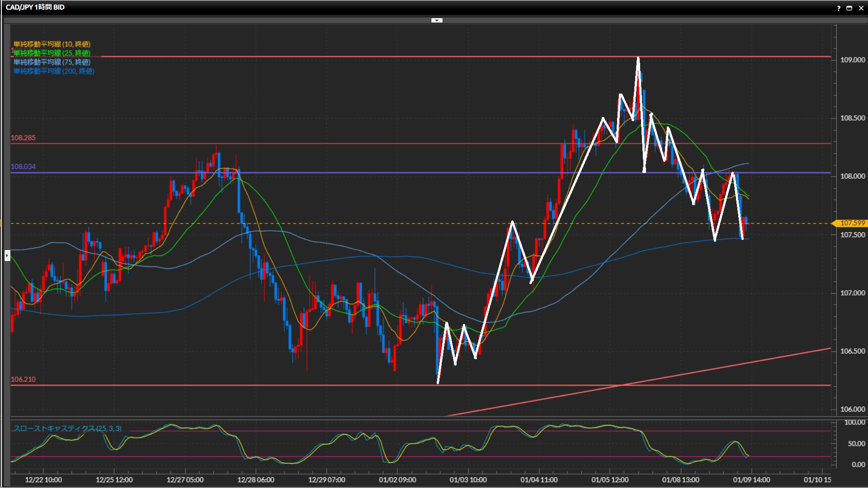The image size is (868, 488).
Task: Click the 109.000 price axis label
Action: [852, 60]
